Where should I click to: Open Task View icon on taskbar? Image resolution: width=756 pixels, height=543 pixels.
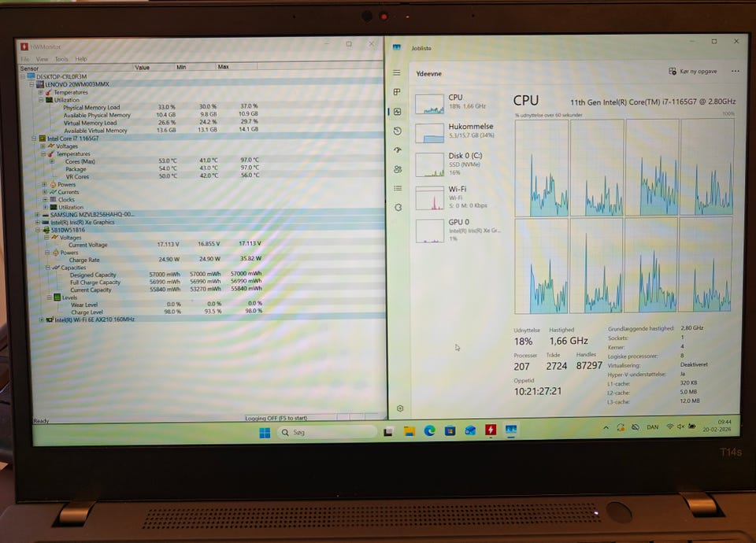point(388,432)
